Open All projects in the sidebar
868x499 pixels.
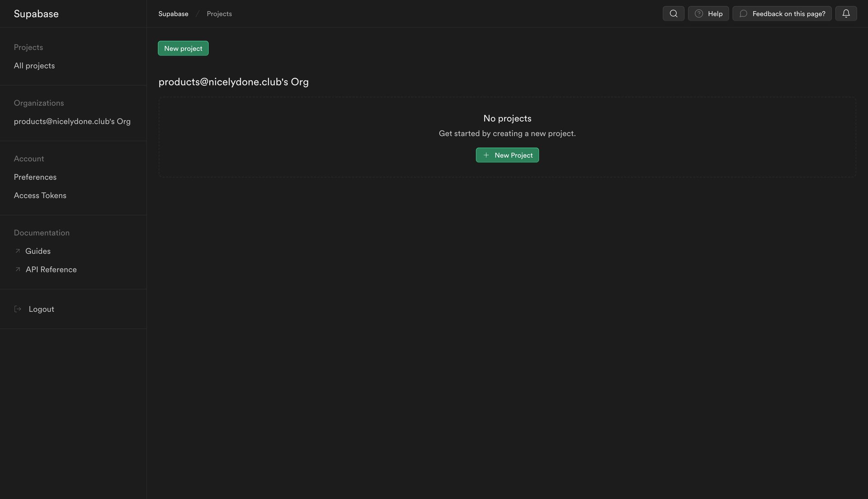(x=34, y=65)
